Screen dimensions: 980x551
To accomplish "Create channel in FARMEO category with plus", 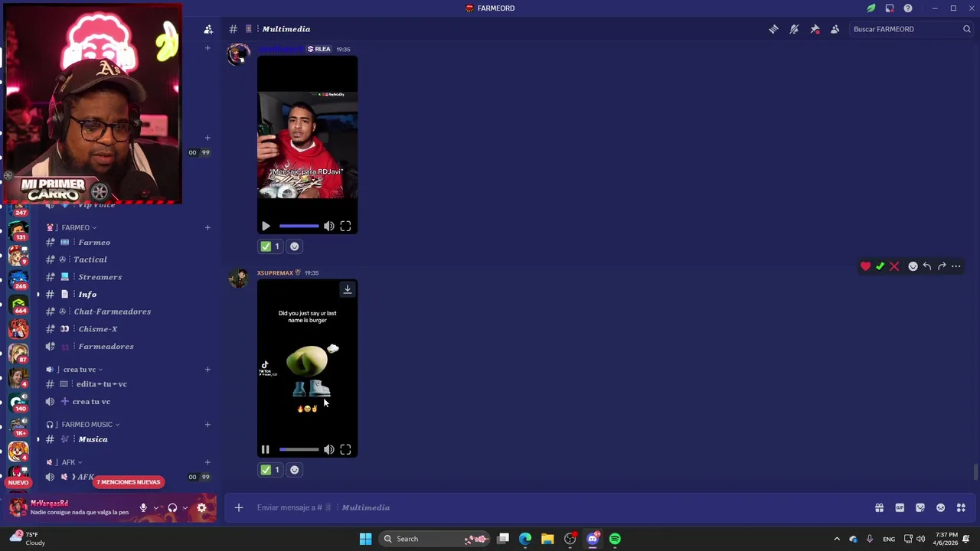I will [x=207, y=227].
